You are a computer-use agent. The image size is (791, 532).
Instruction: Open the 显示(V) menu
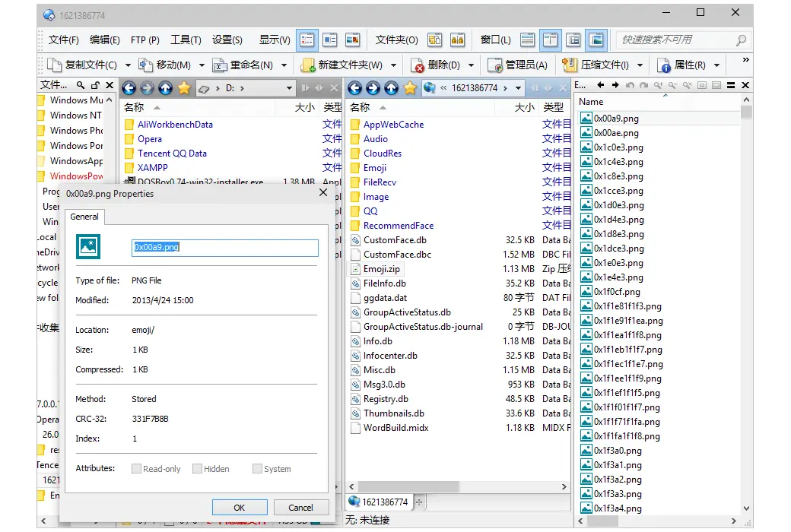pyautogui.click(x=275, y=40)
